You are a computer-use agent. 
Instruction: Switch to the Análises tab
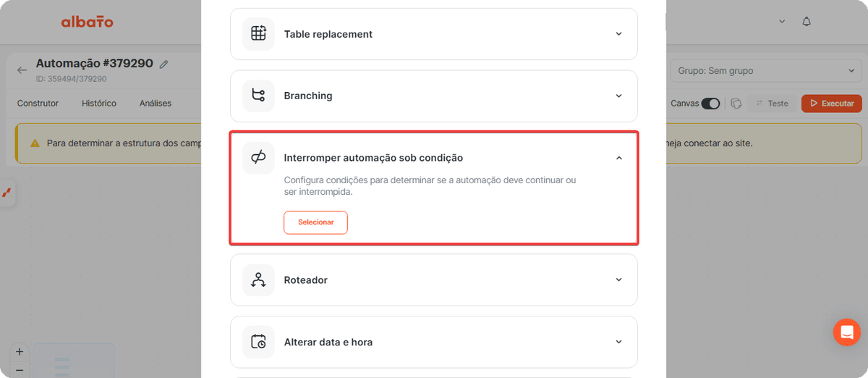[156, 104]
